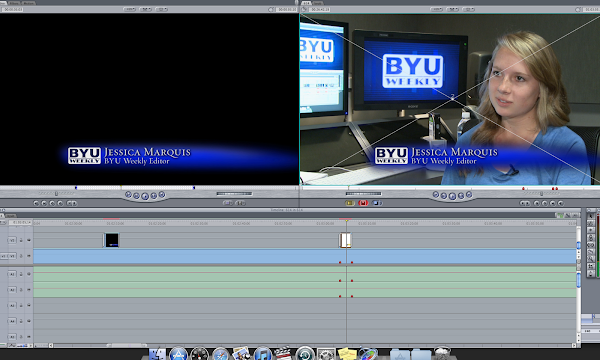Go to previous edit in Viewer
Image resolution: width=600 pixels, height=360 pixels.
click(x=128, y=195)
